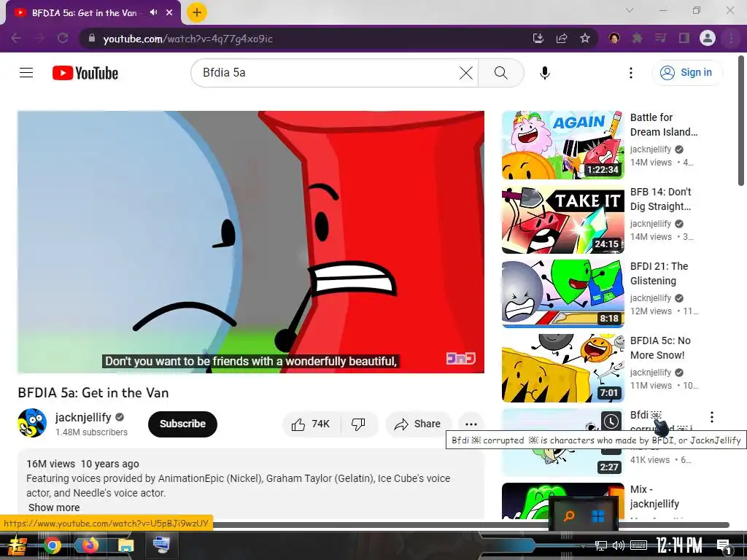This screenshot has height=560, width=747.
Task: Open File Explorer from the taskbar
Action: pos(125,545)
